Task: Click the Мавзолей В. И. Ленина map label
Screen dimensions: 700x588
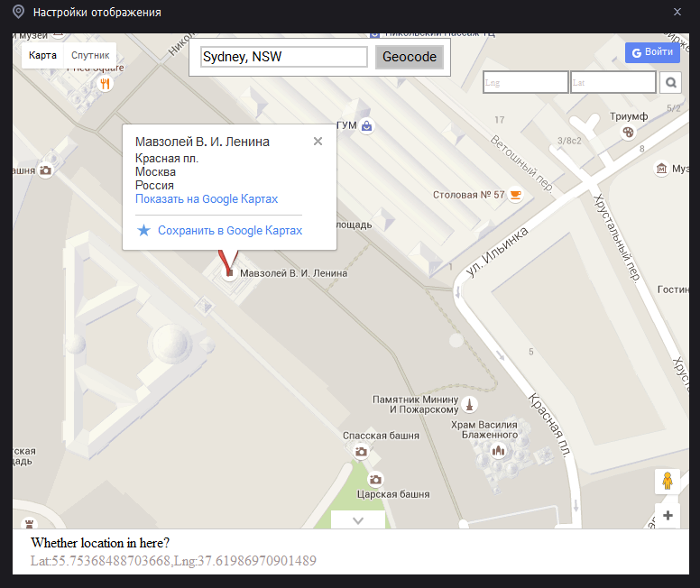Action: click(x=294, y=273)
